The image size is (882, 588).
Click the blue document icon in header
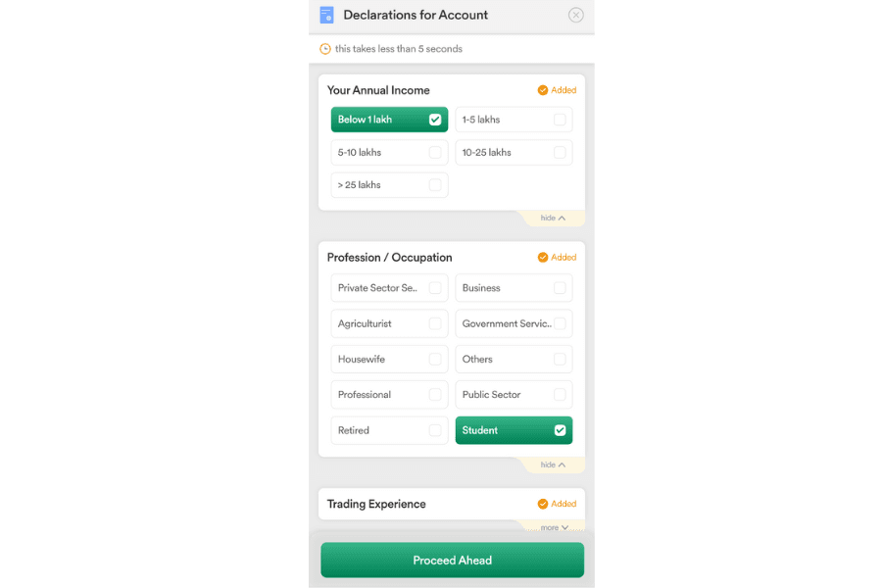(326, 16)
